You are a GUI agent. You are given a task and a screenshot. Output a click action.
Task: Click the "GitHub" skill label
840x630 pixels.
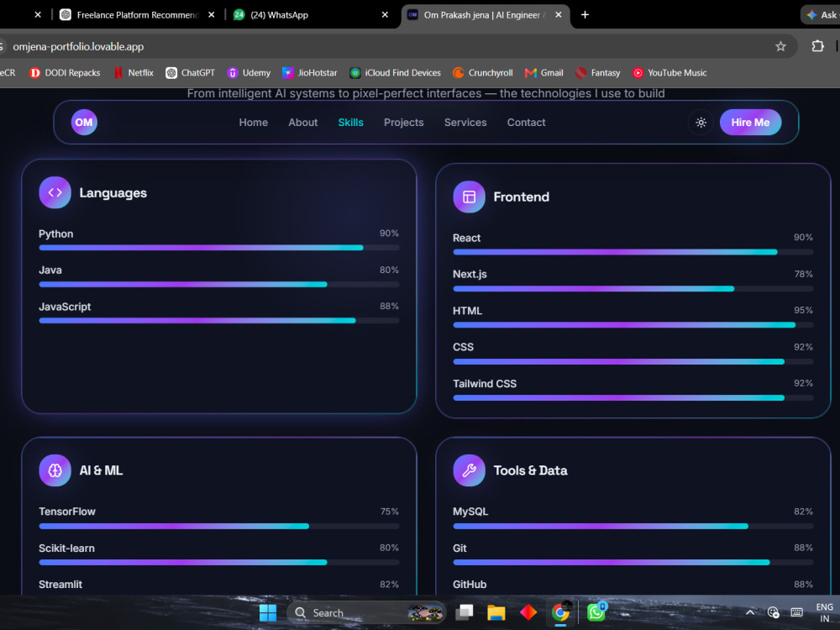tap(470, 585)
